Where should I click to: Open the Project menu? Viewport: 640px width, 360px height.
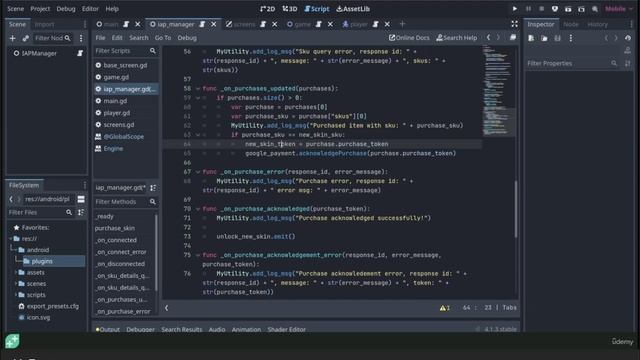(40, 9)
